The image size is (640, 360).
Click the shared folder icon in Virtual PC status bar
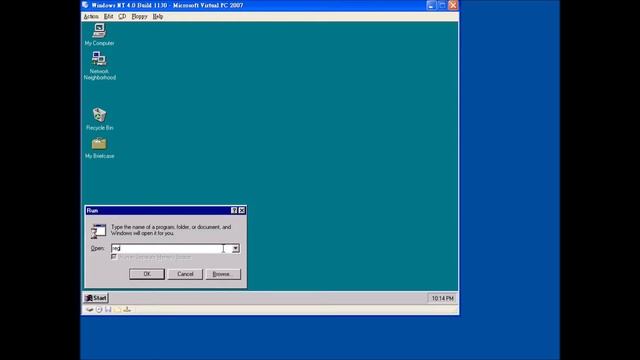118,310
